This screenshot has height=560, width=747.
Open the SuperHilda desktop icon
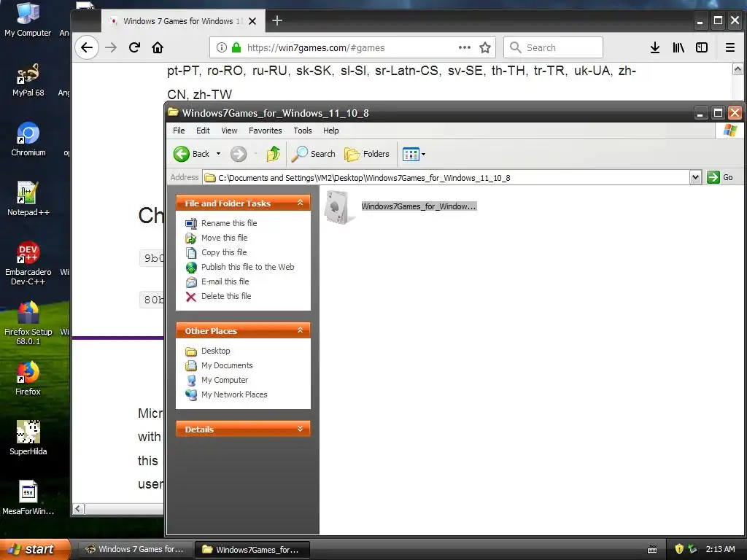click(x=28, y=438)
